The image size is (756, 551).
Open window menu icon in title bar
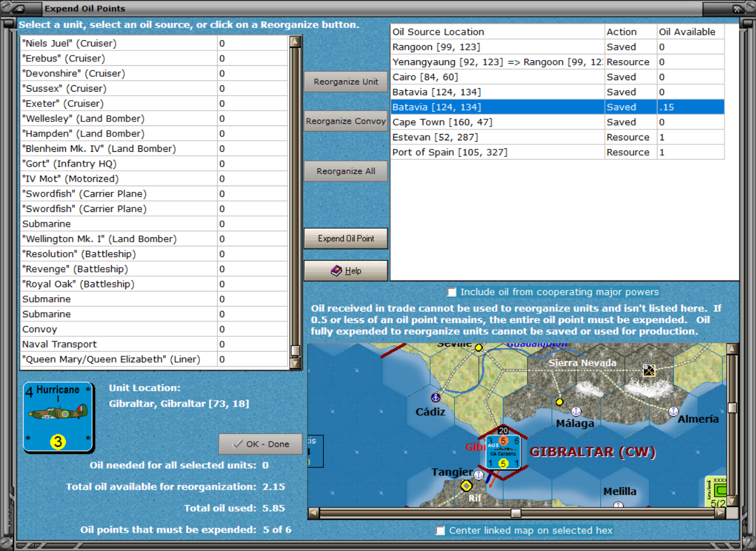tap(18, 9)
